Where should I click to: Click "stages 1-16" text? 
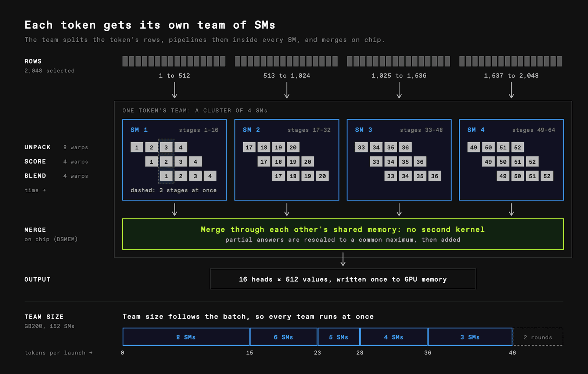[x=198, y=130]
